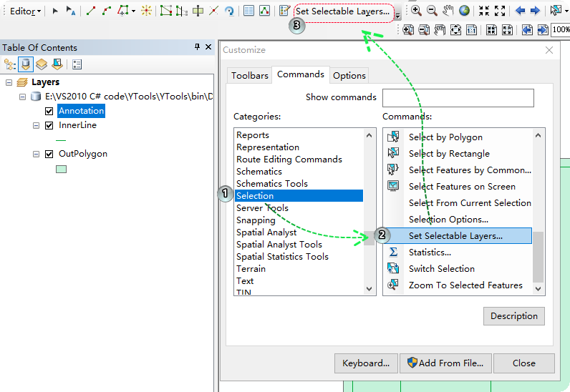570x392 pixels.
Task: Collapse the geodatabase path node
Action: point(22,97)
